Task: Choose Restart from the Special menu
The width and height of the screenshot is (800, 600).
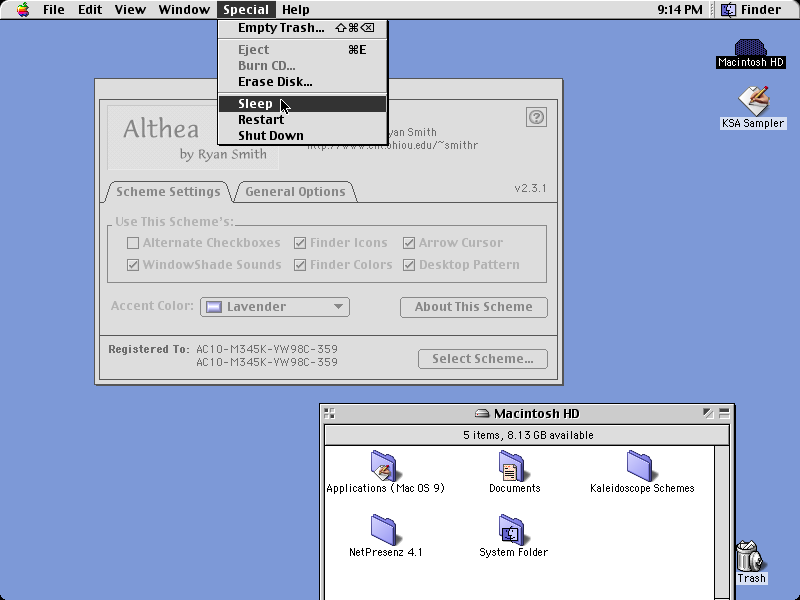Action: click(x=303, y=119)
